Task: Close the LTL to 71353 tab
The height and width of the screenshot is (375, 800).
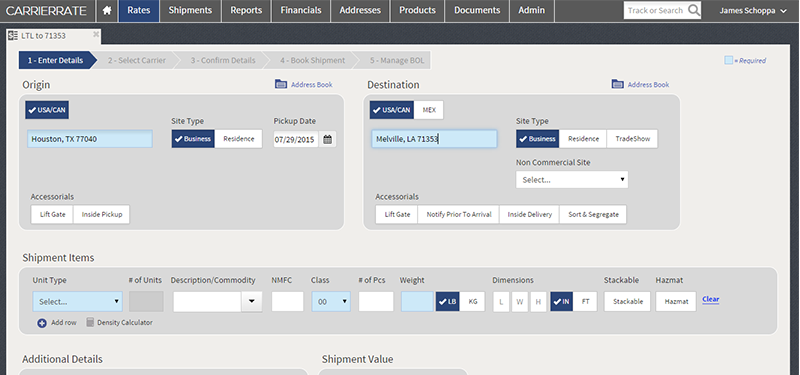Action: pos(96,35)
